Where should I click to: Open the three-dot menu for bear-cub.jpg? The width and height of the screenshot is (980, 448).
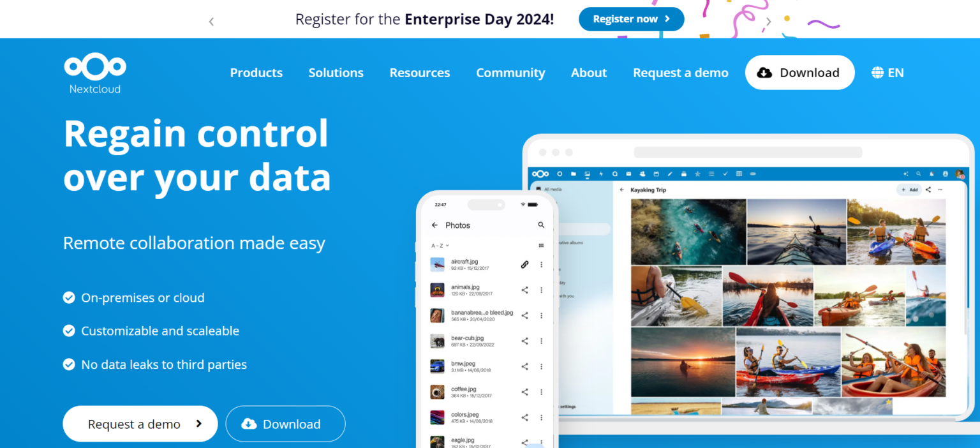click(x=541, y=340)
